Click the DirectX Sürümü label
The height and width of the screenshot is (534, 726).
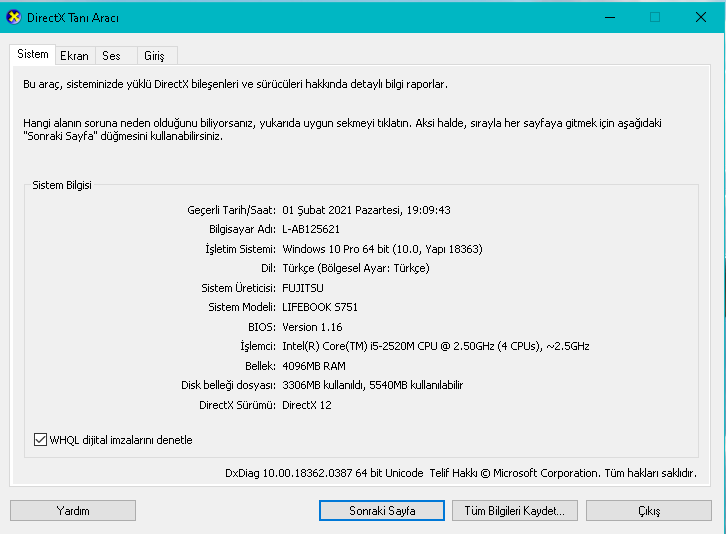pos(237,405)
